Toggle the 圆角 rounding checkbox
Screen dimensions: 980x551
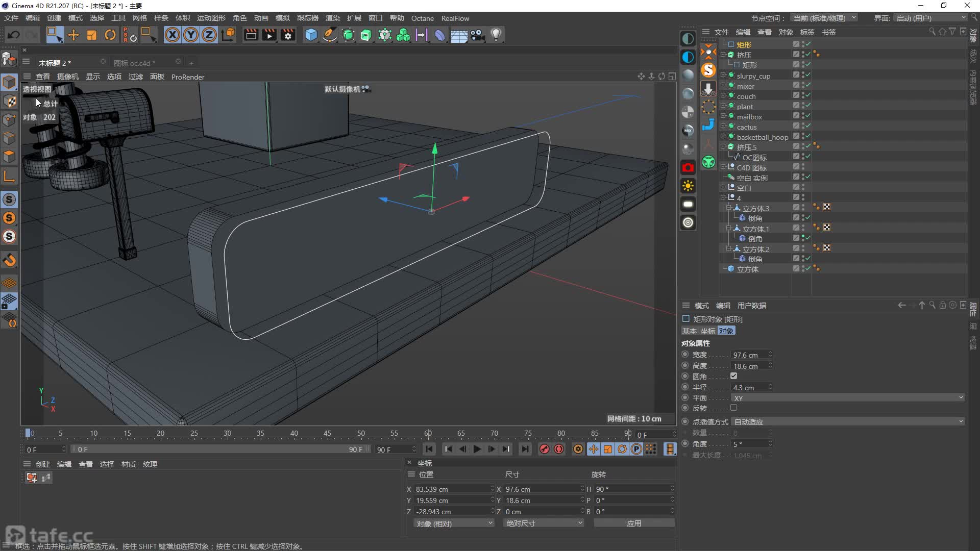point(734,376)
